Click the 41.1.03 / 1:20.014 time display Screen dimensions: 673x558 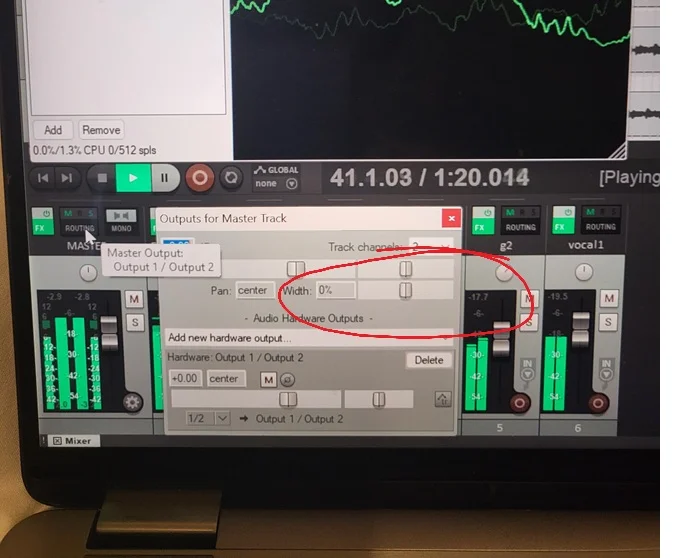tap(429, 178)
